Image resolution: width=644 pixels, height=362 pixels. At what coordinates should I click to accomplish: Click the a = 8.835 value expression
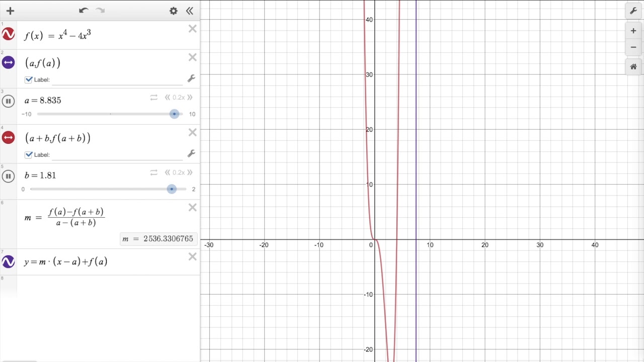point(43,100)
